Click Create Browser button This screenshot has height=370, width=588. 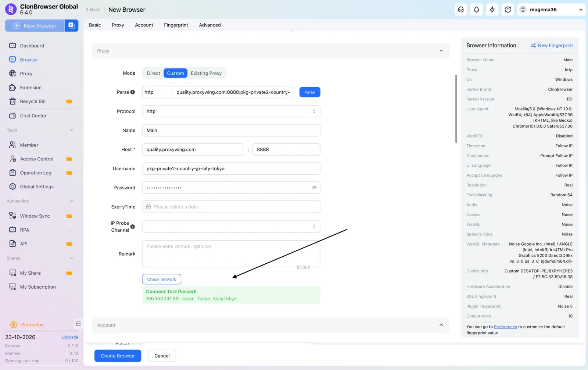(x=118, y=356)
